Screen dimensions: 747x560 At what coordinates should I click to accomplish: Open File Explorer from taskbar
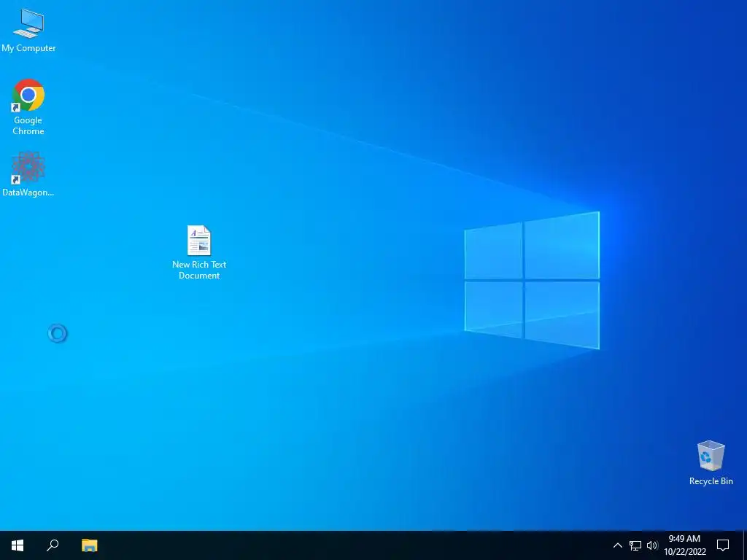pyautogui.click(x=89, y=545)
